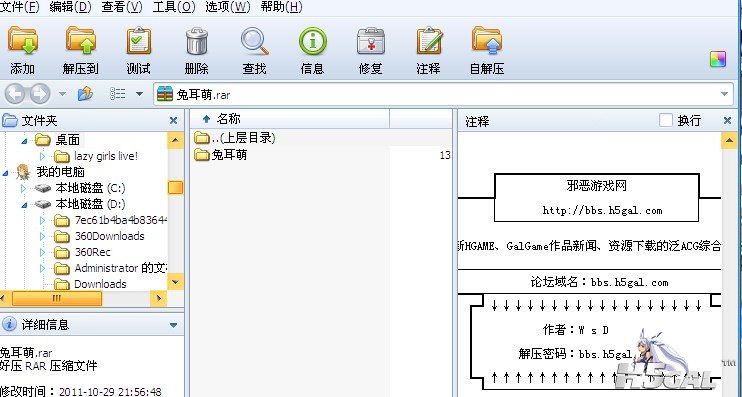
Task: Click the 解压到 (Extract to) icon
Action: pos(80,41)
